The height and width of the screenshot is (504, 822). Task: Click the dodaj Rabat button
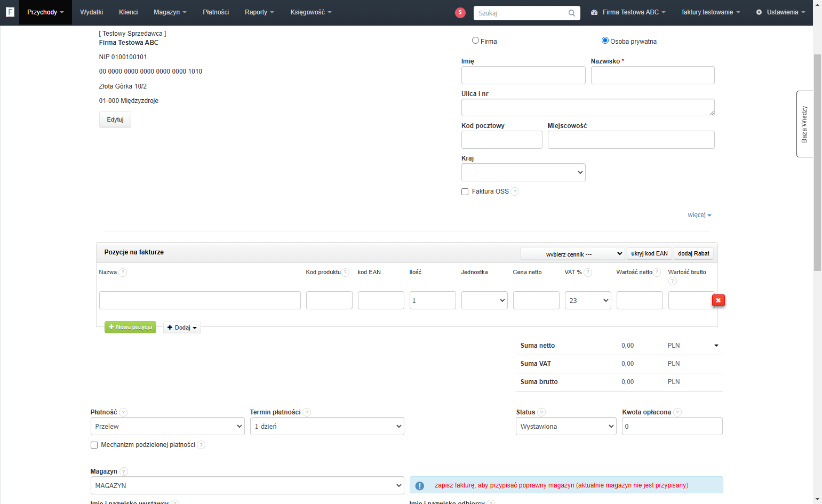pos(693,253)
